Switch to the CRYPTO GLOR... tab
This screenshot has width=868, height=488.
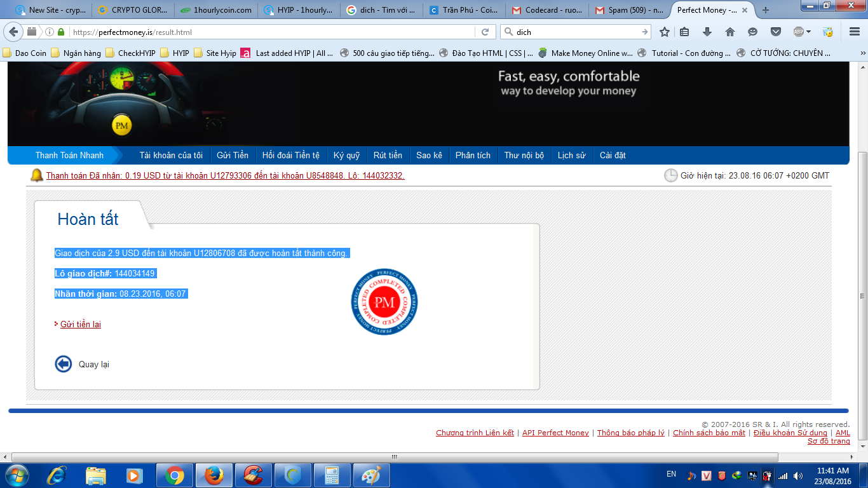(133, 10)
